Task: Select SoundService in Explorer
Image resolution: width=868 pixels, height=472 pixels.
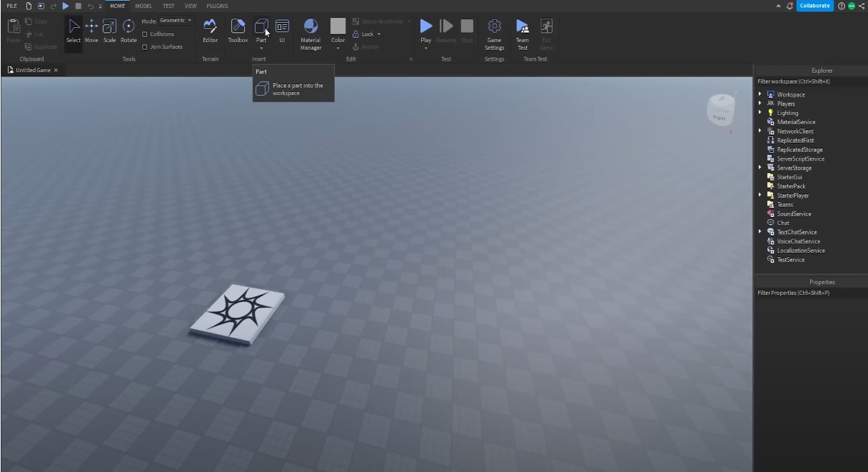Action: coord(794,214)
